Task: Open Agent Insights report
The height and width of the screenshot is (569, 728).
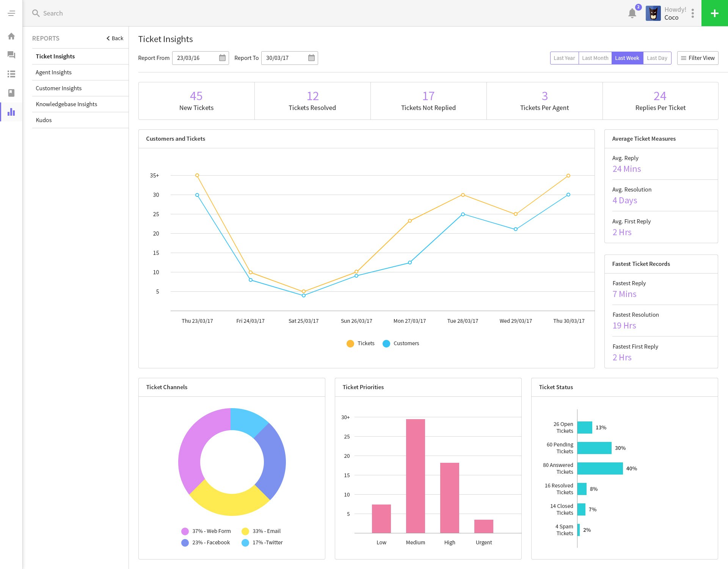Action: pyautogui.click(x=53, y=72)
